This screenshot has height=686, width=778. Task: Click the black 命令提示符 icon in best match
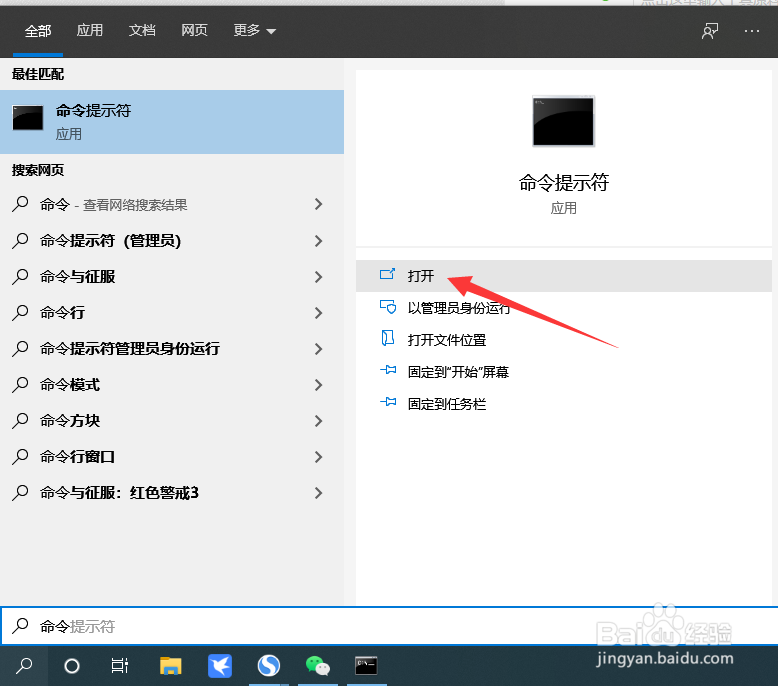[28, 118]
